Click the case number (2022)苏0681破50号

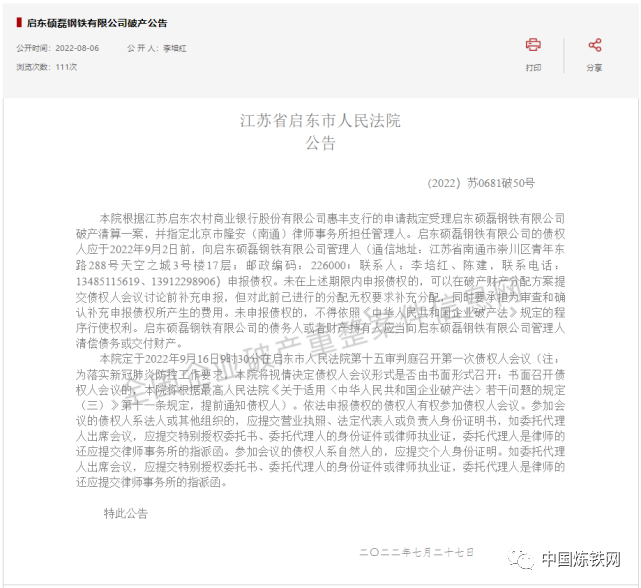(x=481, y=183)
